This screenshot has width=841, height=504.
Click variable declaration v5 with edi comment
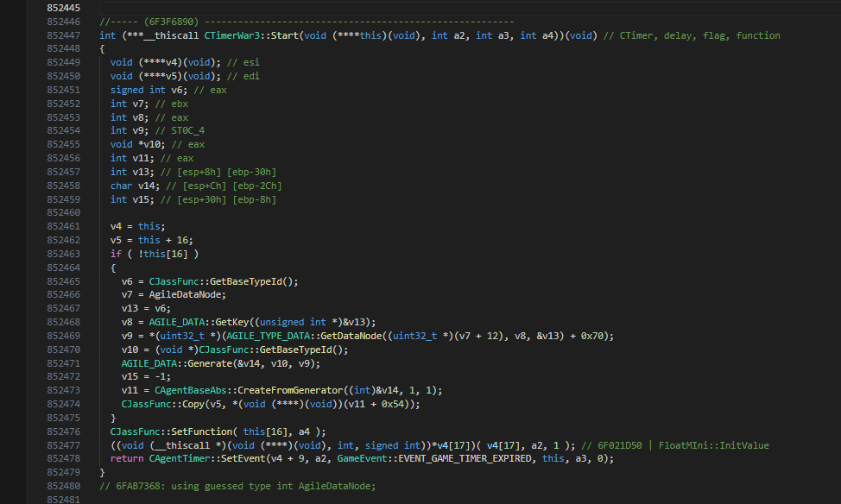[185, 76]
